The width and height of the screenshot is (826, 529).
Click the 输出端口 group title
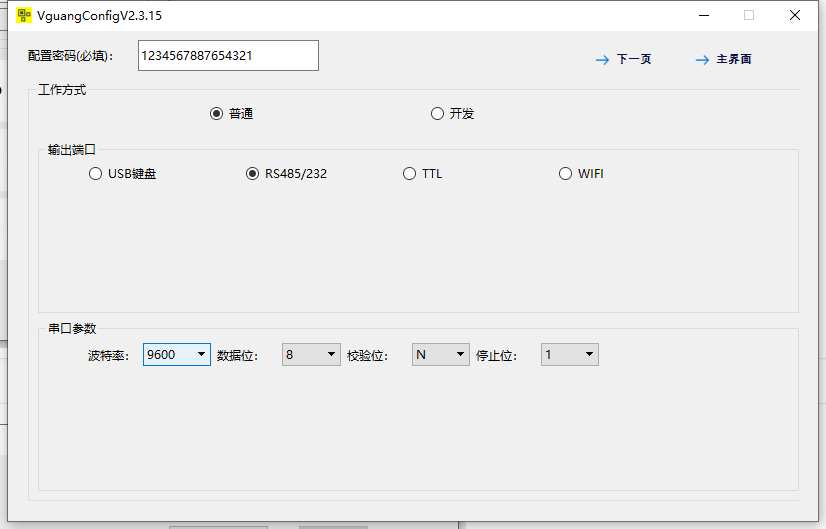(72, 150)
